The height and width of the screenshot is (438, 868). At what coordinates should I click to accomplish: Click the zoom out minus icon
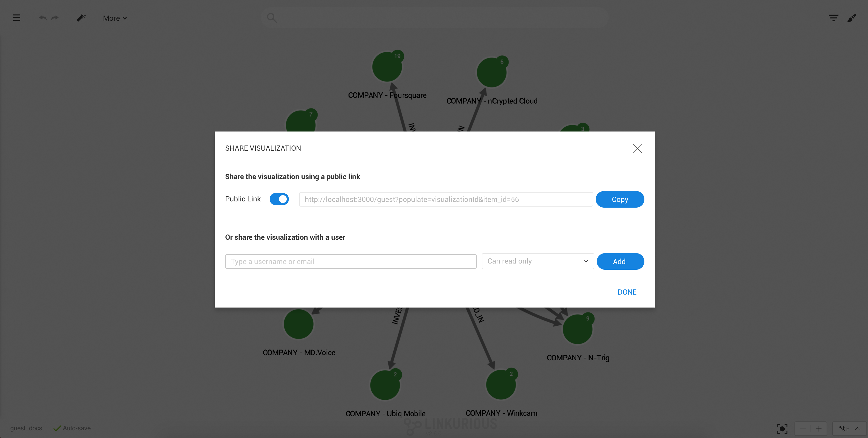[803, 429]
